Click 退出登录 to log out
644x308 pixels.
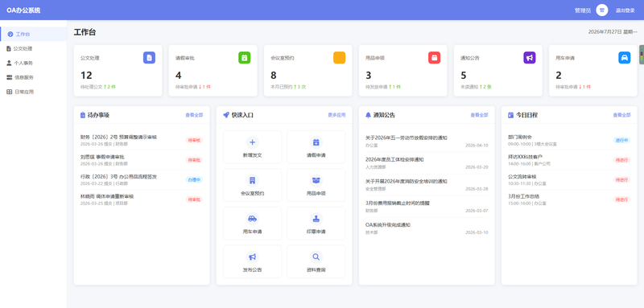625,10
